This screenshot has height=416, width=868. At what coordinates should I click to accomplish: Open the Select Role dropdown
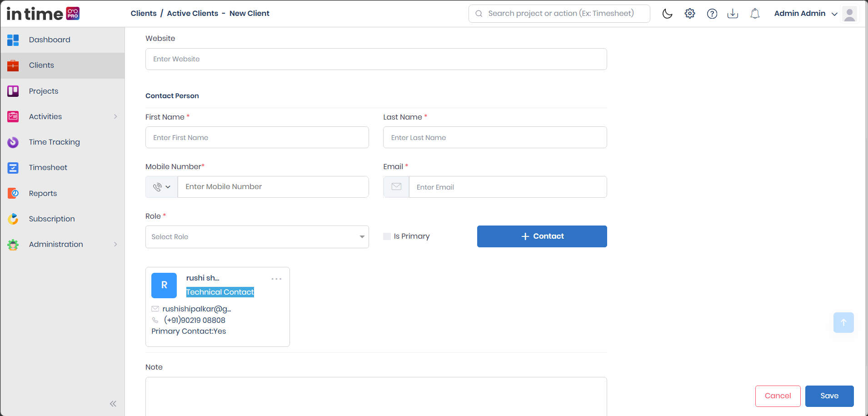click(257, 237)
